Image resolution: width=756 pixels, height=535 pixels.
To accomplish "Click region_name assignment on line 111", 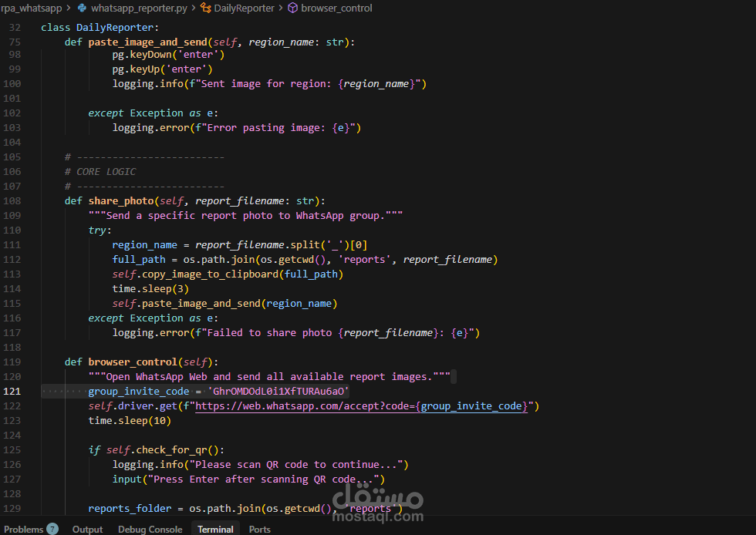I will pos(240,245).
